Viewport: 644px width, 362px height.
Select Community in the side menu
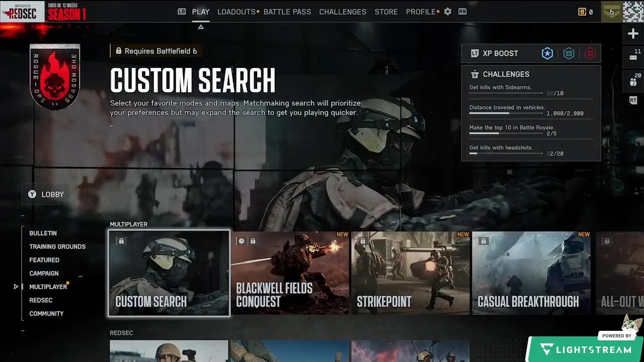pyautogui.click(x=46, y=314)
